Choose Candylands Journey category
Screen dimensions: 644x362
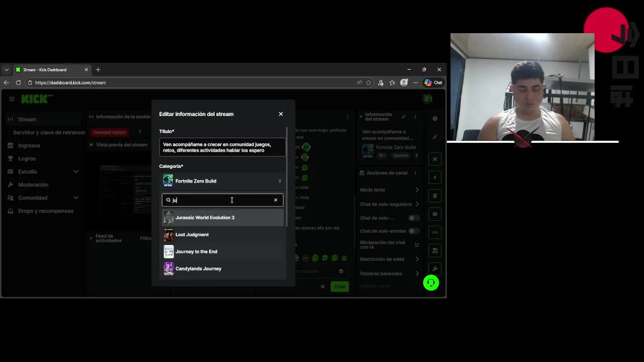(222, 269)
